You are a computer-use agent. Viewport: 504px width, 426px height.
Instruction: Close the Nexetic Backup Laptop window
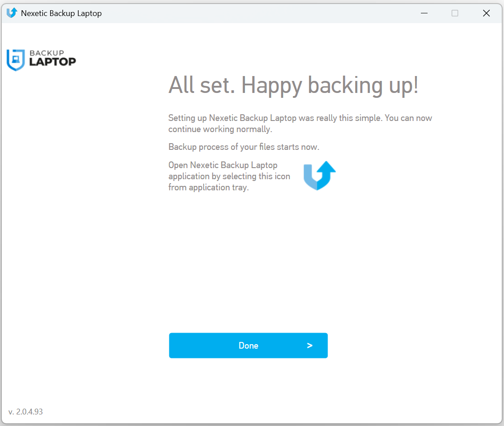(x=486, y=13)
